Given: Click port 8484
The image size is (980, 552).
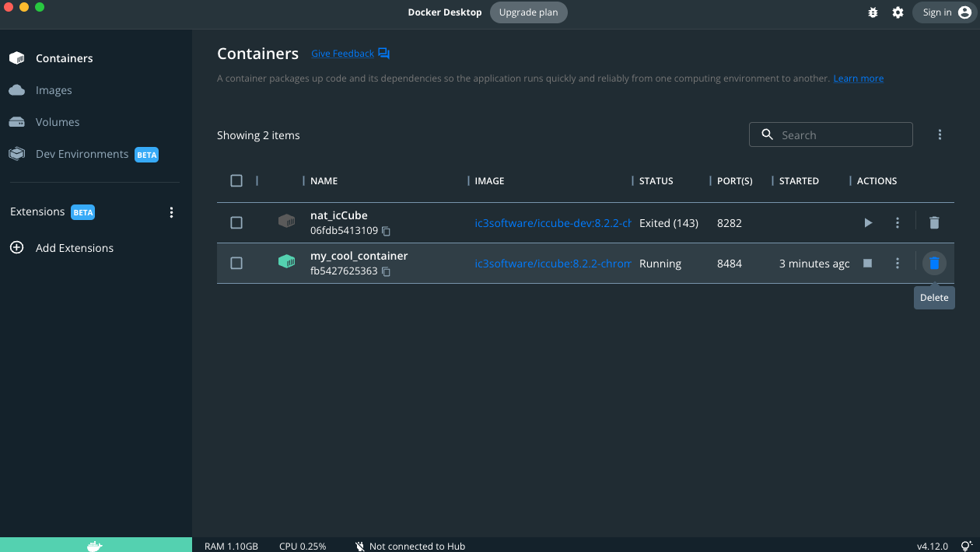Looking at the screenshot, I should point(730,264).
